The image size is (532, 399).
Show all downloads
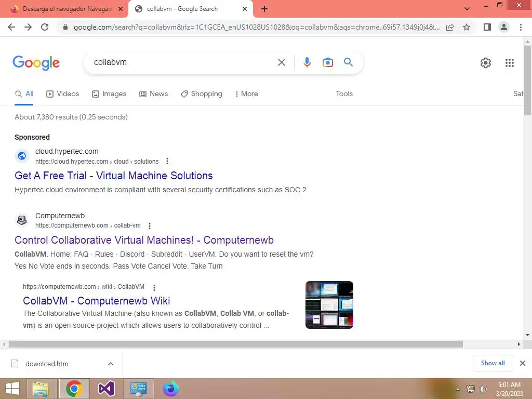pos(493,363)
